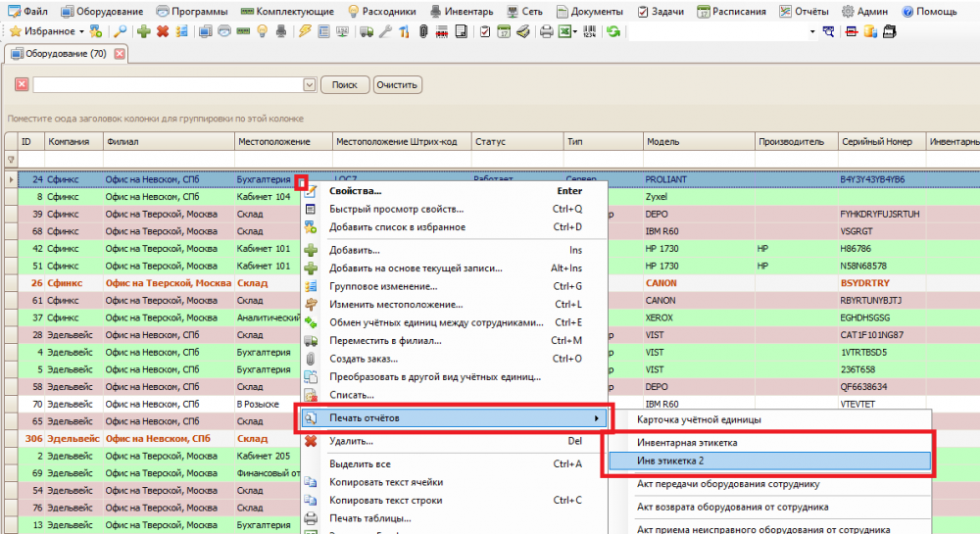Click the Серийный Номер column header

click(876, 142)
